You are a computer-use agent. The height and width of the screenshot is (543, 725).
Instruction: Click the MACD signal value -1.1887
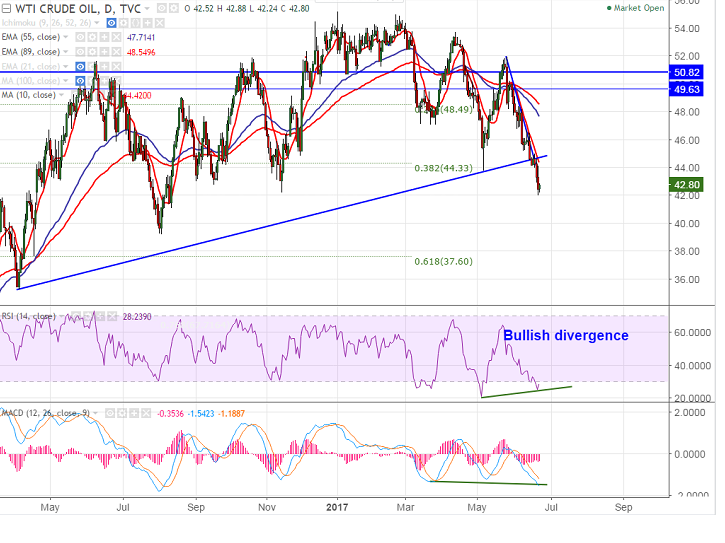click(x=231, y=413)
